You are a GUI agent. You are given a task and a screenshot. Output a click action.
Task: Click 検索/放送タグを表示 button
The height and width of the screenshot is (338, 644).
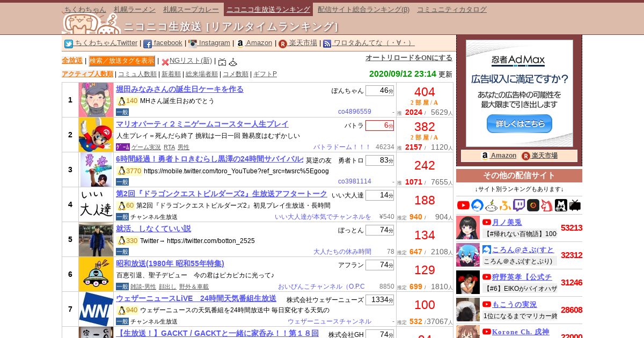[122, 61]
